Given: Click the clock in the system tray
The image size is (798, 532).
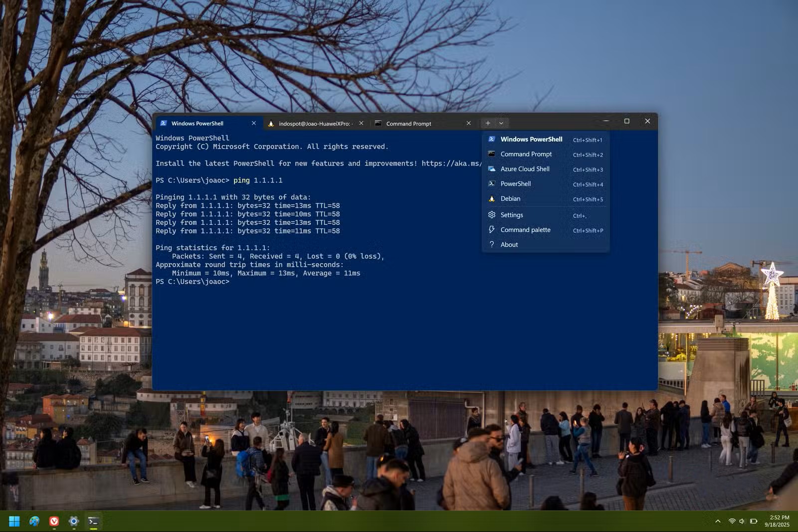Looking at the screenshot, I should (x=775, y=521).
